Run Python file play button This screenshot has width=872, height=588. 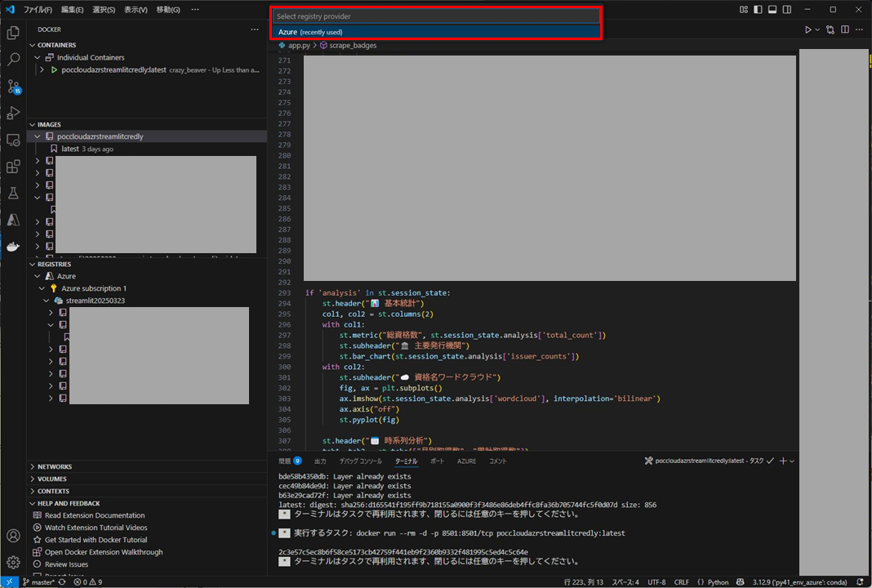tap(807, 29)
